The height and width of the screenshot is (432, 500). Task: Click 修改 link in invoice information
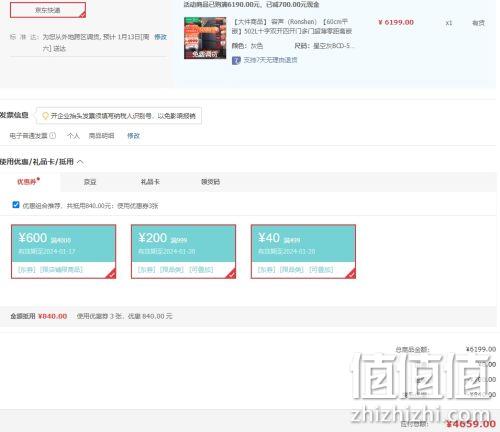133,136
